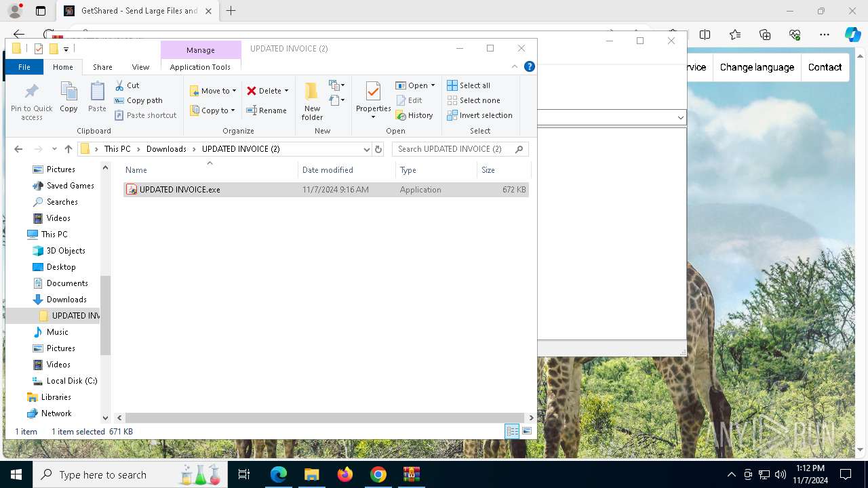This screenshot has width=868, height=488.
Task: Click Downloads in address breadcrumb
Action: pos(166,149)
